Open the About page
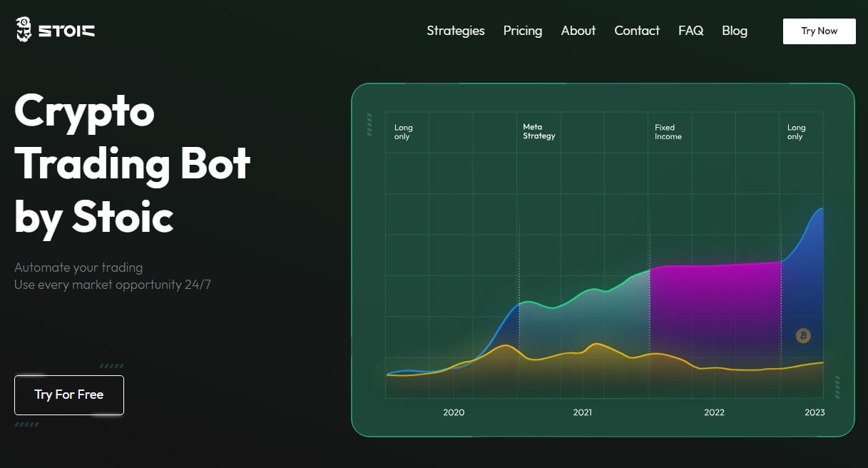Viewport: 868px width, 468px height. click(578, 31)
